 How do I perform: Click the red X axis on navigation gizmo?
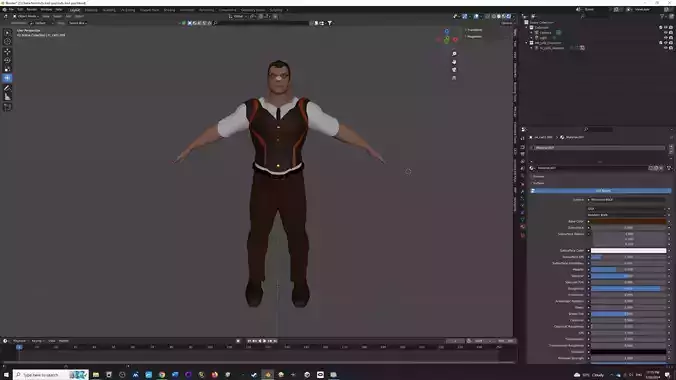pyautogui.click(x=455, y=40)
